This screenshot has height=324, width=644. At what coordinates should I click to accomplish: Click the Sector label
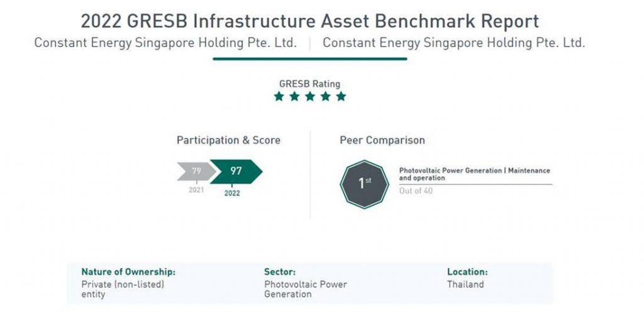click(x=280, y=272)
